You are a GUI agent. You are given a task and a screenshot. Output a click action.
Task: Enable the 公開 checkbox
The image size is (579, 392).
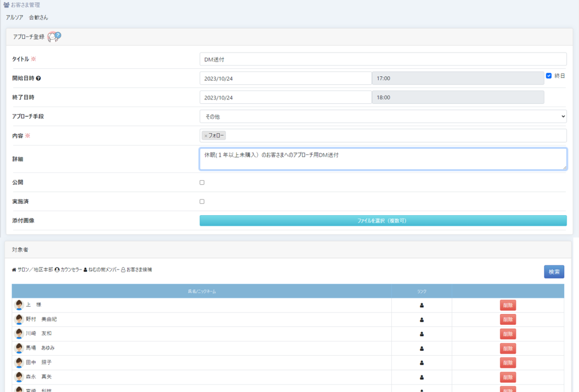click(202, 182)
